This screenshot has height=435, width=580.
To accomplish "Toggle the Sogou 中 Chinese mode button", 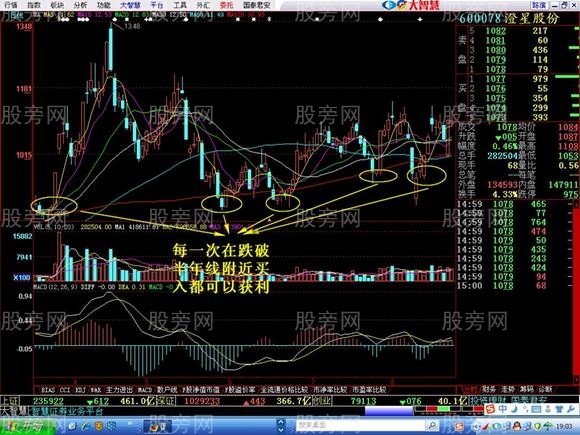I will [502, 409].
